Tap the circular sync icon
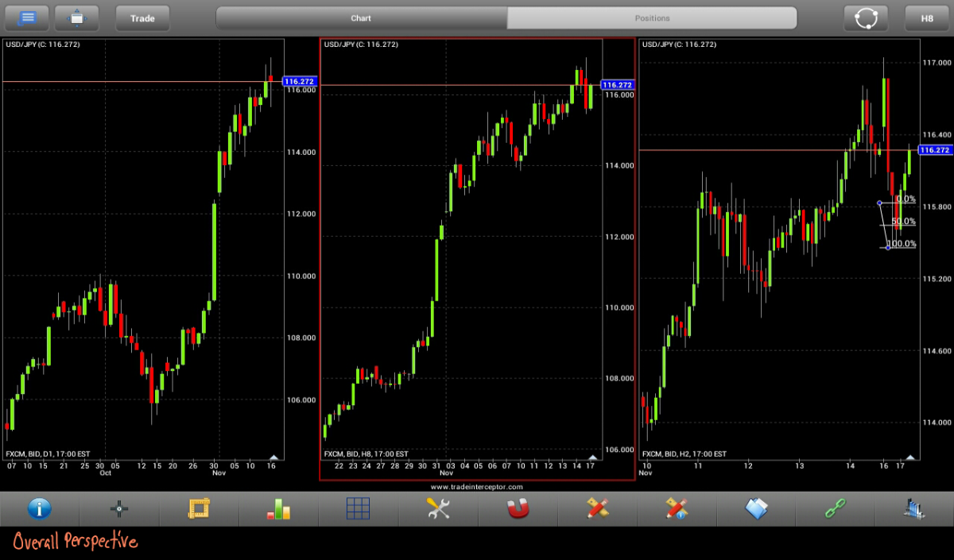 coord(866,17)
